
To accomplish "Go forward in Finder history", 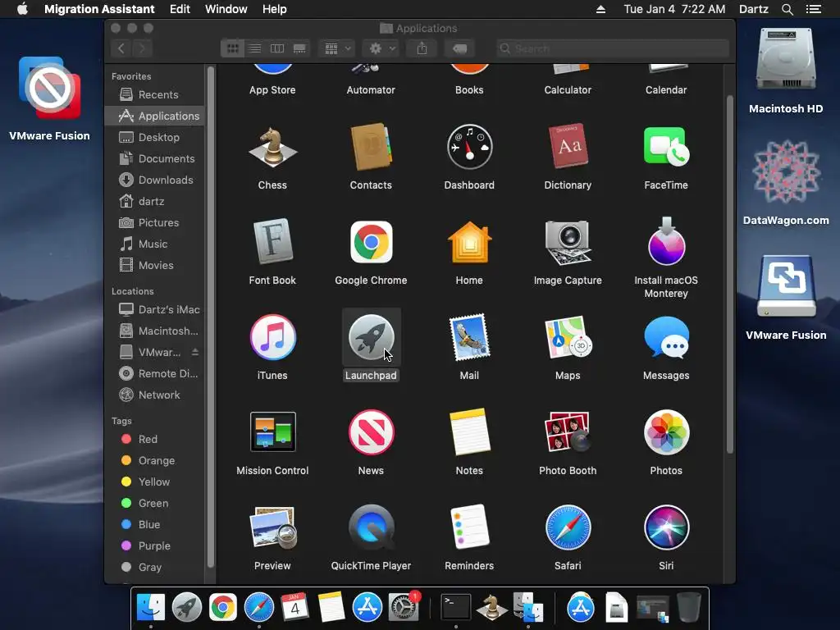I will click(142, 48).
